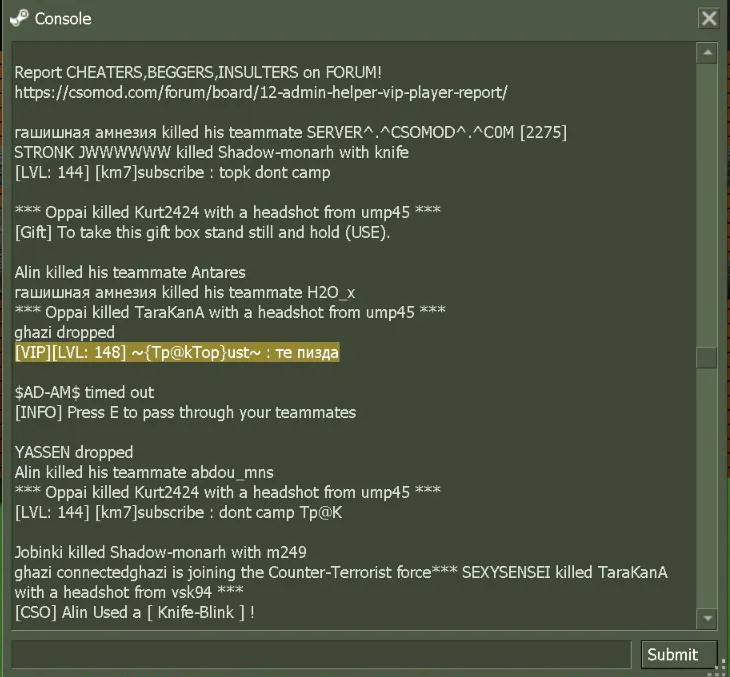Click the highlighted [VIP][LVL: 148] chat line
The image size is (730, 677).
coord(177,352)
